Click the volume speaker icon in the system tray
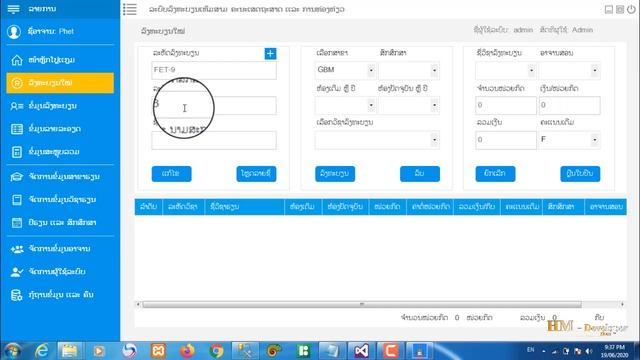 589,351
